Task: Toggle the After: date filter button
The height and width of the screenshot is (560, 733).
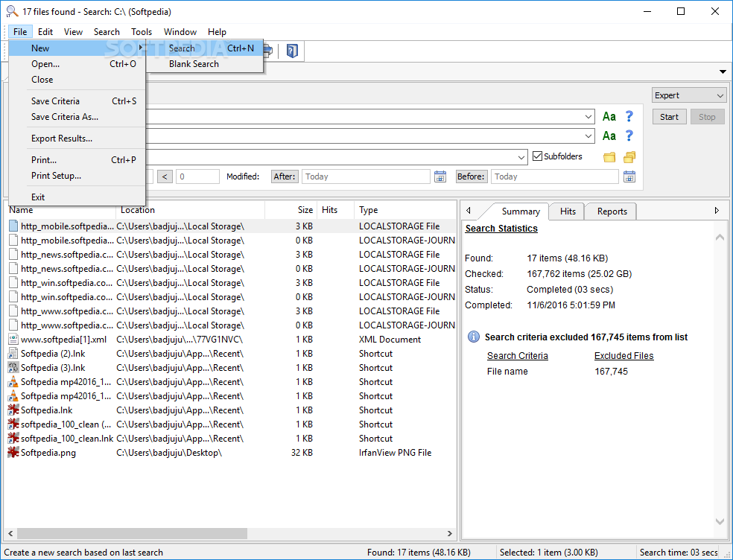Action: pos(285,176)
